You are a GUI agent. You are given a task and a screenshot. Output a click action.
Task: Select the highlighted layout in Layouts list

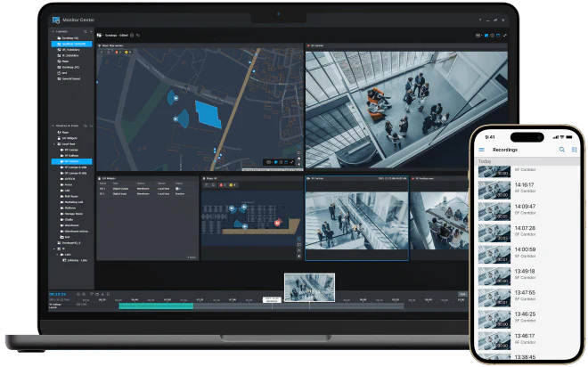[x=73, y=44]
